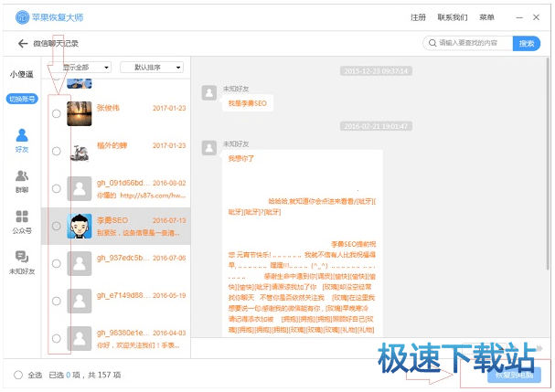Click 李勇SEO's cartoon avatar
Image resolution: width=555 pixels, height=392 pixels.
(80, 226)
